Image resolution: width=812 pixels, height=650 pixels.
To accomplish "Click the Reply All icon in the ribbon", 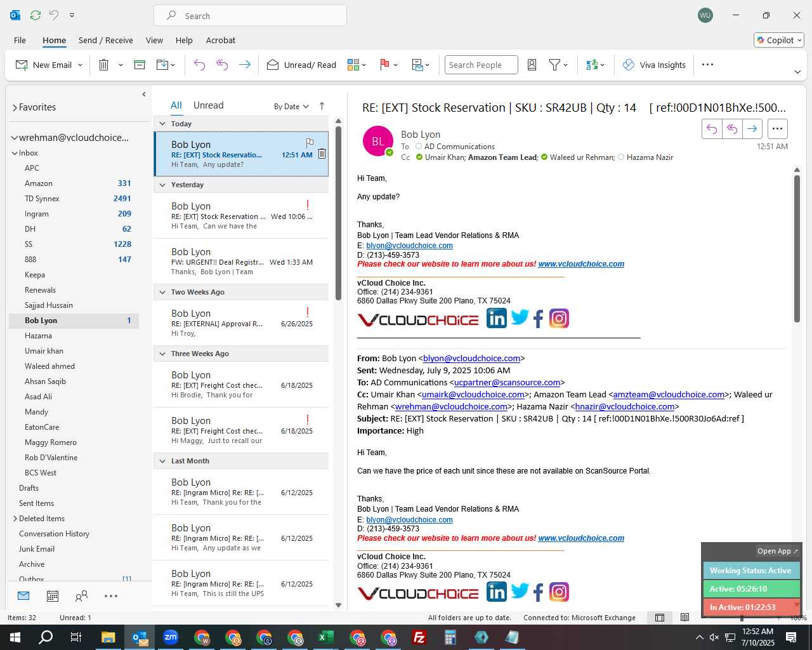I will (x=222, y=65).
